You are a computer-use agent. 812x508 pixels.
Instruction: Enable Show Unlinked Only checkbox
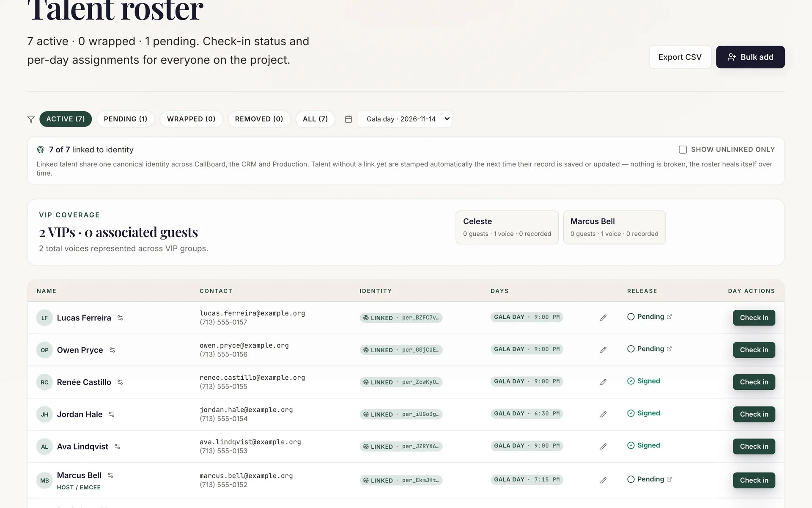[x=683, y=149]
